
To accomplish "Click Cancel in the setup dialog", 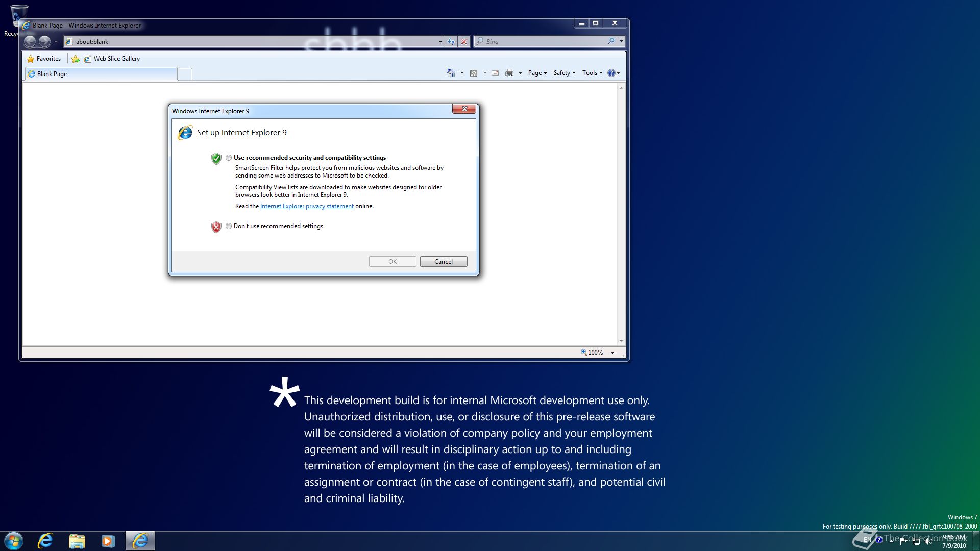I will coord(444,262).
